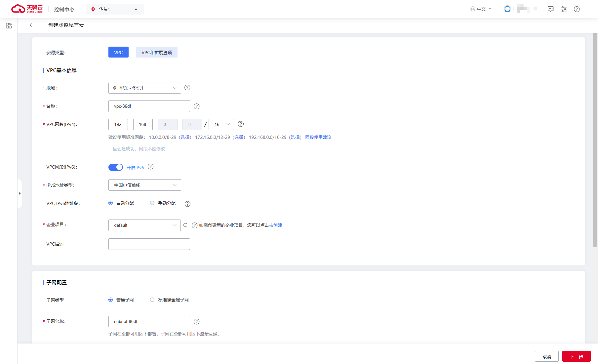Open the services grid menu icon
Screen dimensions: 598x364
coord(9,25)
